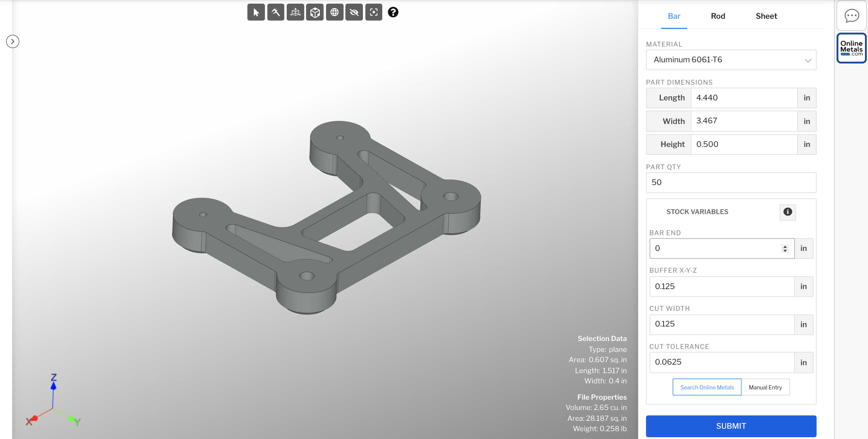Click the Stock Variables info icon
This screenshot has height=439, width=868.
point(788,212)
